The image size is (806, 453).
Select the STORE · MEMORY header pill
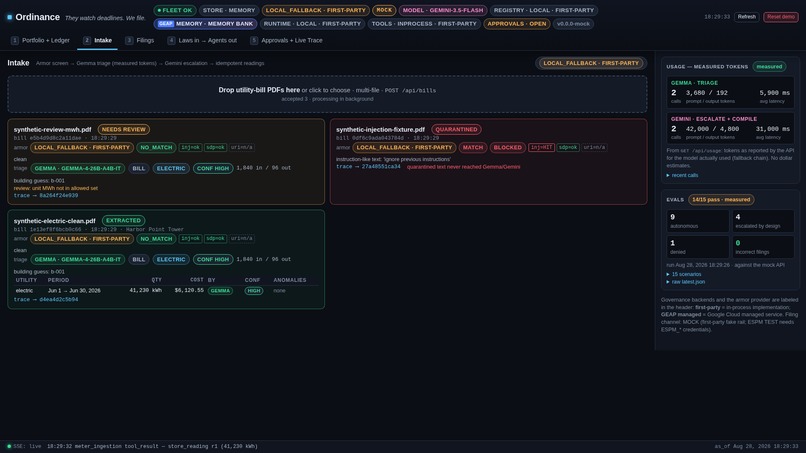coord(229,10)
